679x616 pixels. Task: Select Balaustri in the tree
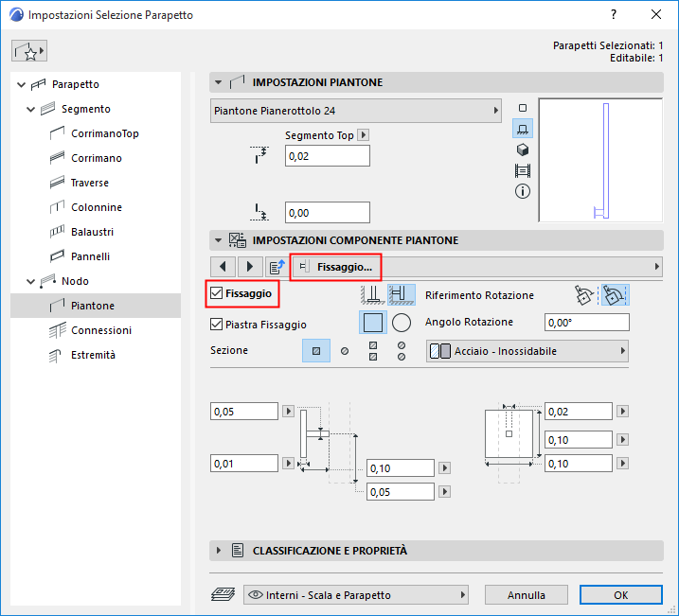92,232
